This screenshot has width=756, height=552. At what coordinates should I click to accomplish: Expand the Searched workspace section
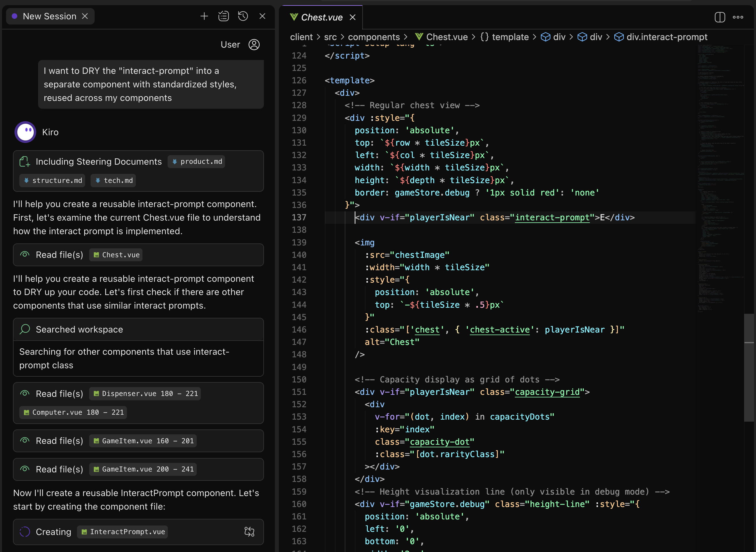[79, 329]
